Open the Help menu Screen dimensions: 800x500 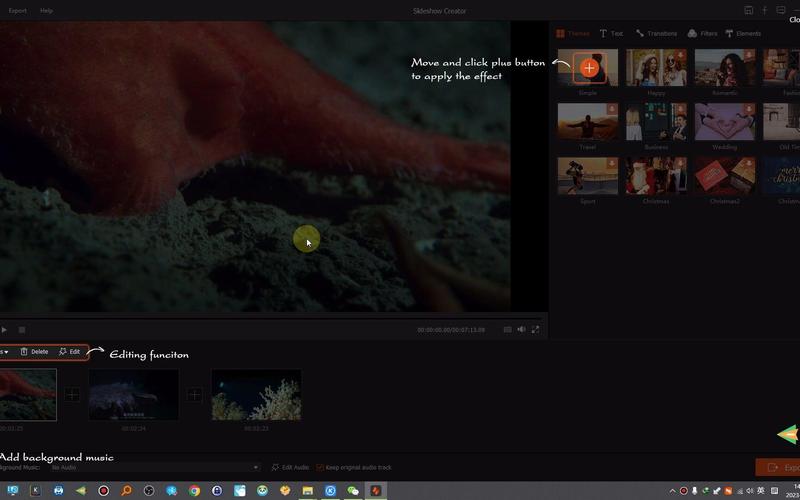tap(46, 11)
